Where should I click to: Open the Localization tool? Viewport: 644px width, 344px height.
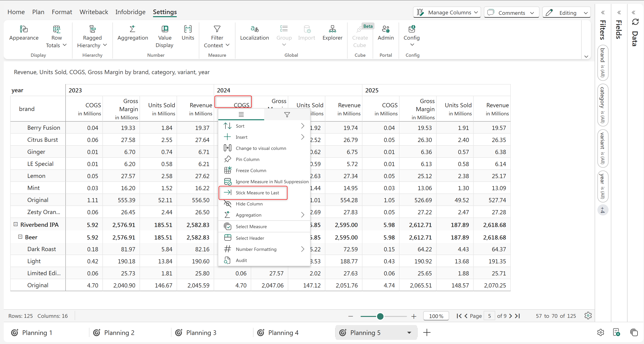[x=254, y=29]
